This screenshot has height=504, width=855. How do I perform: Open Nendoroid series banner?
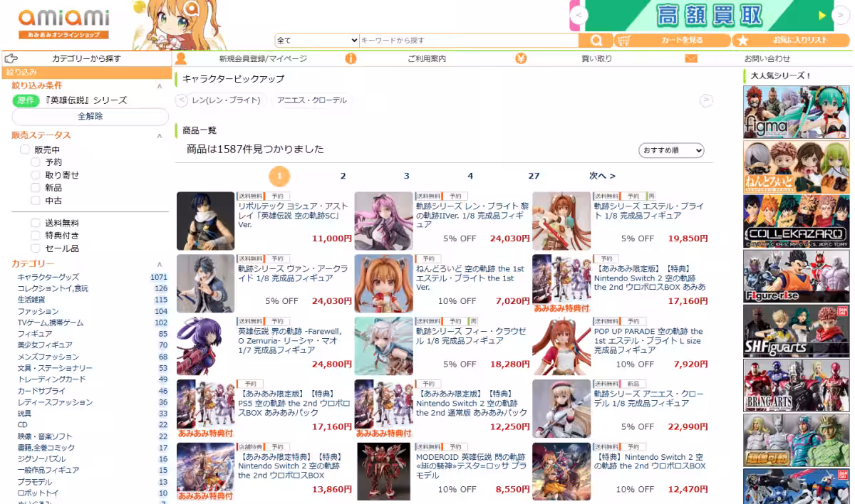point(796,166)
